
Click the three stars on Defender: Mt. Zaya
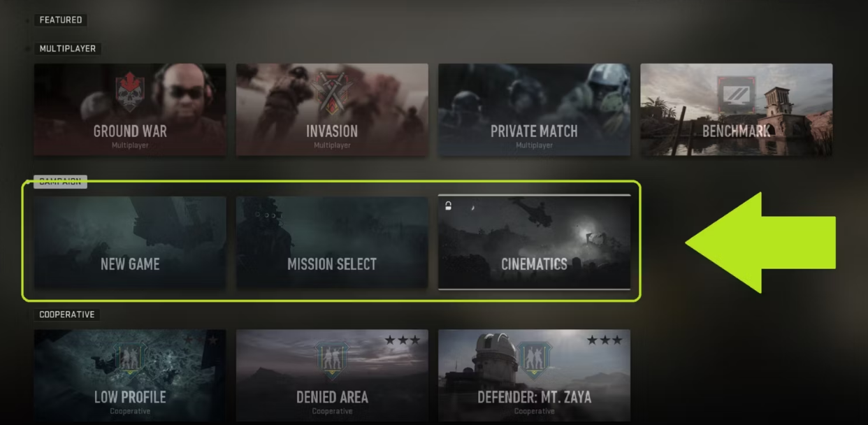[605, 340]
